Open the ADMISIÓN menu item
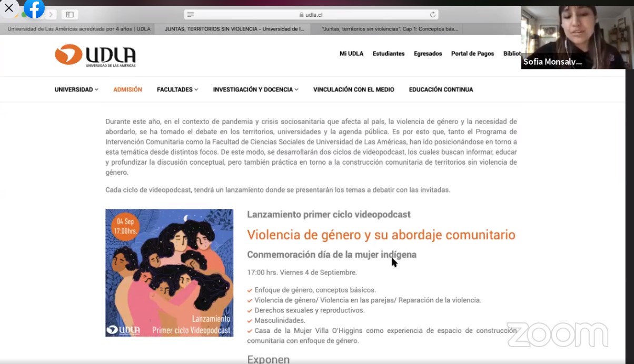 tap(127, 89)
